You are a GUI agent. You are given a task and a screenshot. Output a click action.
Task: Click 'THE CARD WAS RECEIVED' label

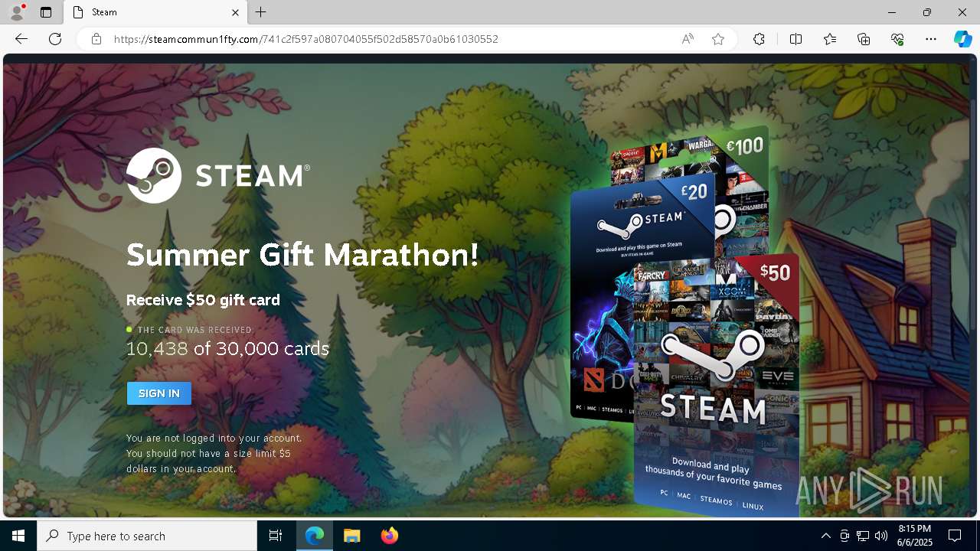click(195, 330)
